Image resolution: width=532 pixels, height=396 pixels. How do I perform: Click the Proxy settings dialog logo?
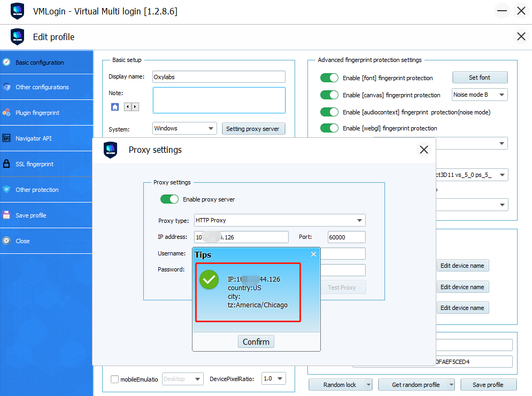point(110,150)
